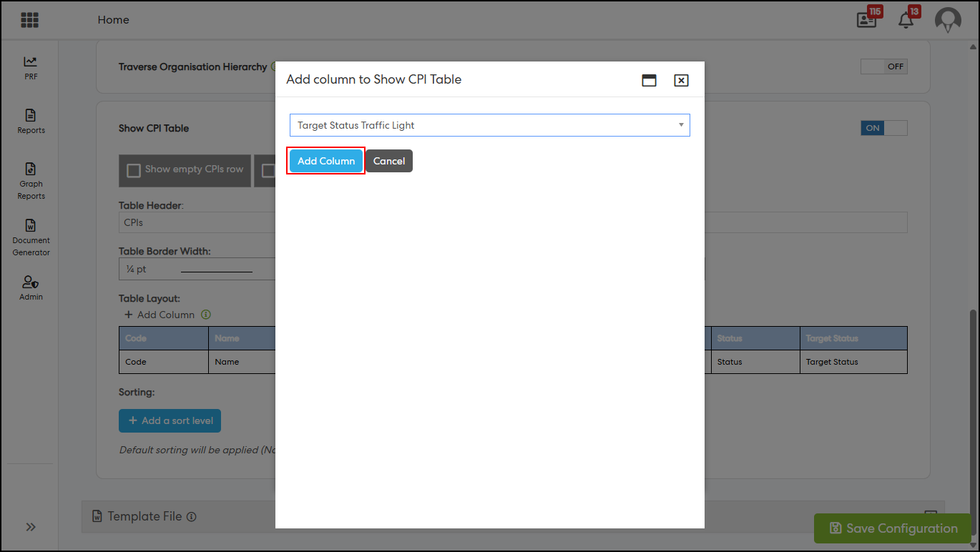Open the user profile avatar
980x552 pixels.
click(948, 20)
